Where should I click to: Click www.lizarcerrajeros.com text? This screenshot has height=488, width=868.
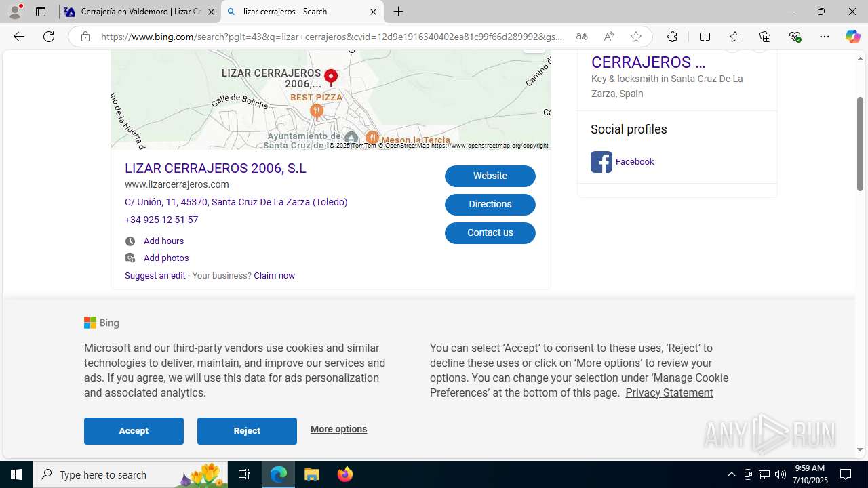click(177, 184)
